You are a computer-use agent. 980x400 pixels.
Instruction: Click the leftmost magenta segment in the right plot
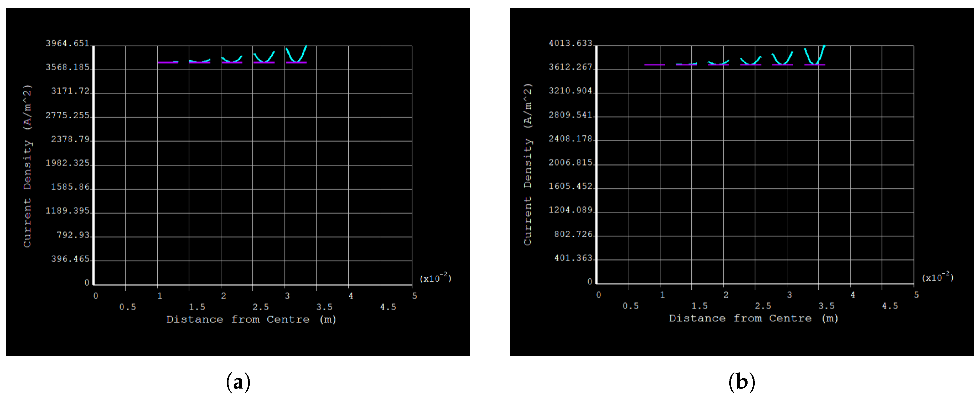tap(654, 65)
